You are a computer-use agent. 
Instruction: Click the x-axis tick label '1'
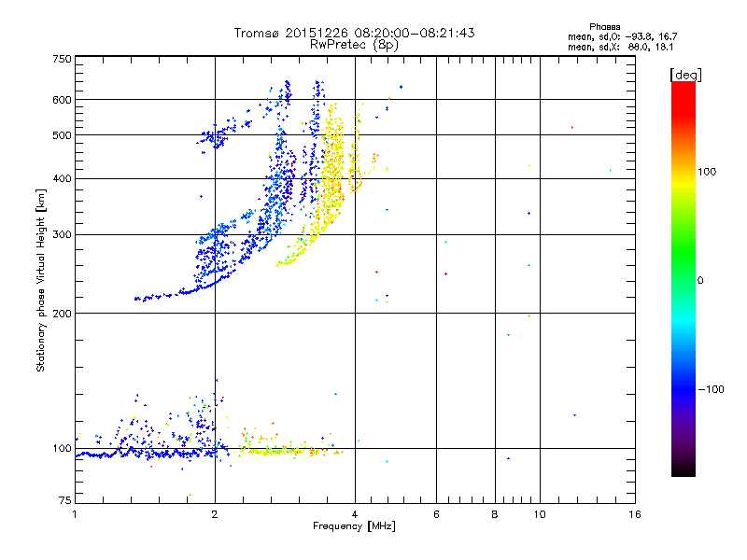point(75,514)
